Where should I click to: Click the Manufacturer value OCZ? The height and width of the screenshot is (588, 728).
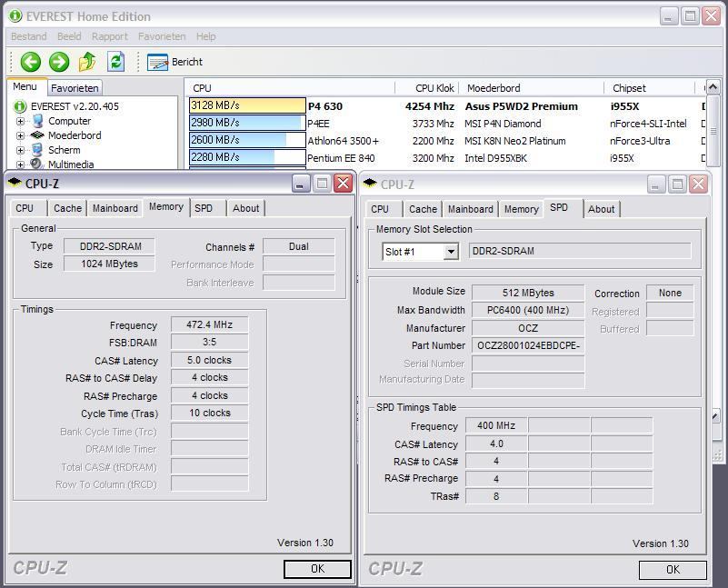click(x=528, y=328)
